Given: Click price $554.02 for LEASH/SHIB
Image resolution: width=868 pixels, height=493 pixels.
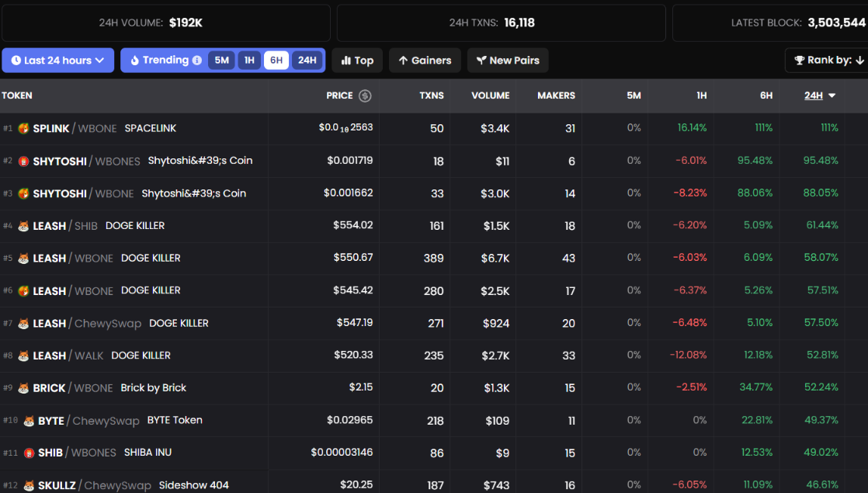Looking at the screenshot, I should click(352, 225).
